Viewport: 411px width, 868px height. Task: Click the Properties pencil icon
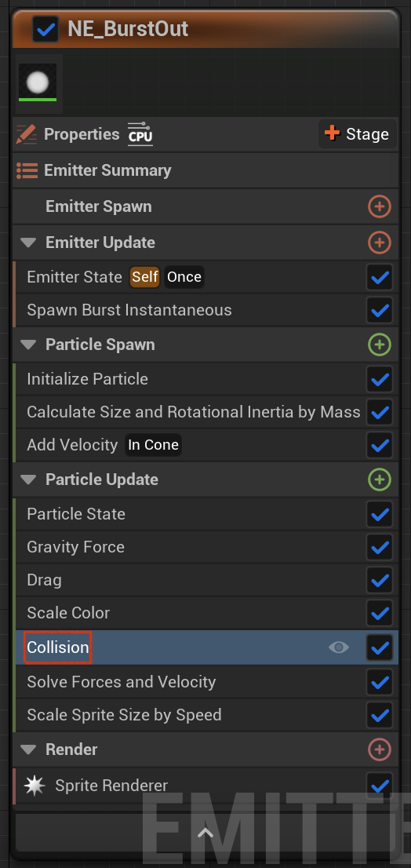click(27, 134)
